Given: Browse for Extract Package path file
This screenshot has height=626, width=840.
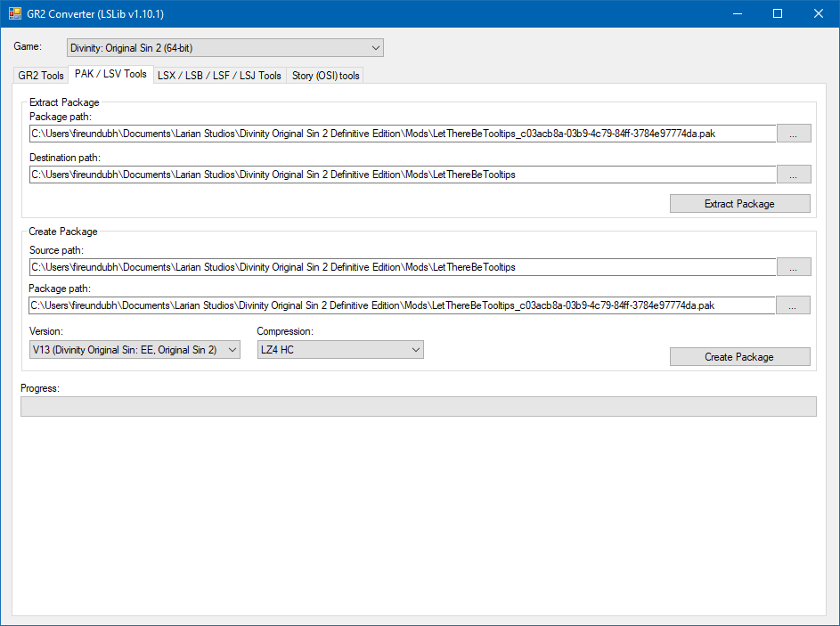Looking at the screenshot, I should pyautogui.click(x=793, y=134).
